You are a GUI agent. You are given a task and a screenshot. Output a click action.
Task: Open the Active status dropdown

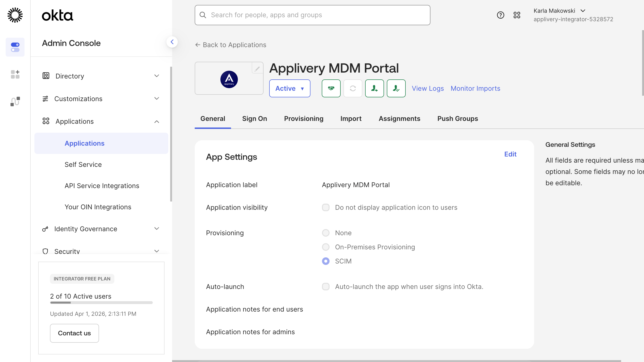pyautogui.click(x=289, y=88)
